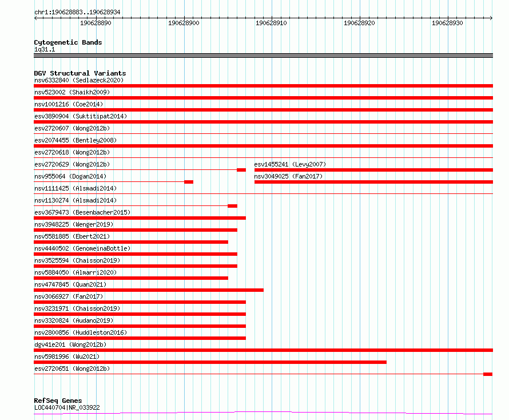
Task: Click ruler position 190628920
Action: pos(359,23)
